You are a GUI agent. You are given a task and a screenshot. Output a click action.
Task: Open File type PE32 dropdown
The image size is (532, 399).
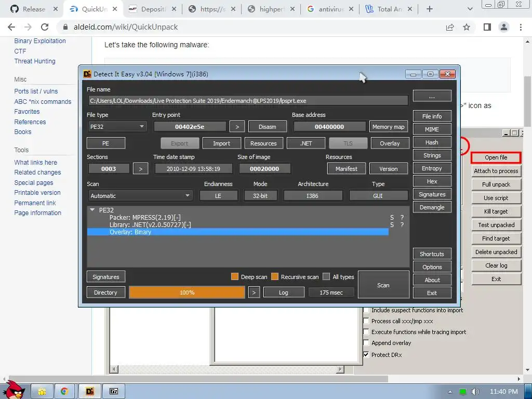pyautogui.click(x=117, y=127)
